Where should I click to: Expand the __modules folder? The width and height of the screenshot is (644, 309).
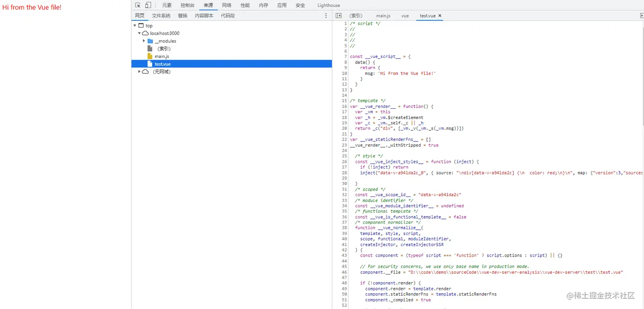[x=144, y=41]
